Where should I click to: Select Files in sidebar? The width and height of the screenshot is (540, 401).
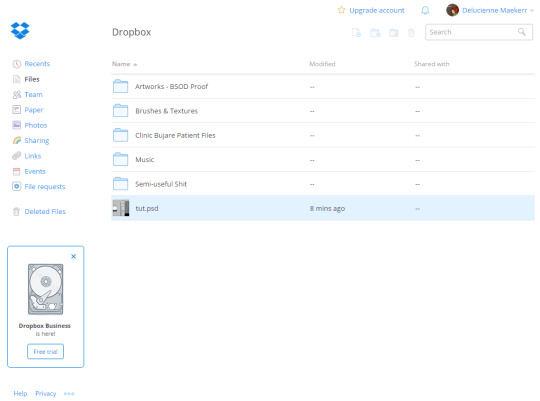(32, 79)
